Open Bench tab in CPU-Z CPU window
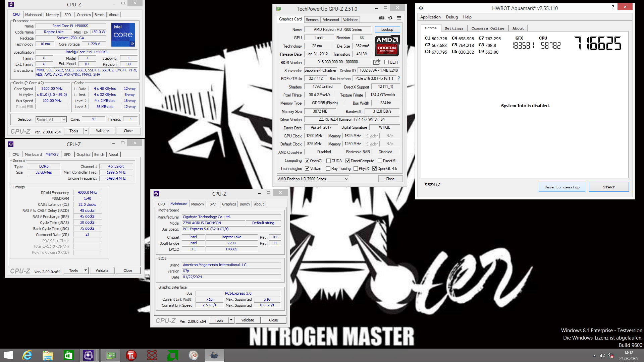This screenshot has height=362, width=644. pyautogui.click(x=99, y=15)
